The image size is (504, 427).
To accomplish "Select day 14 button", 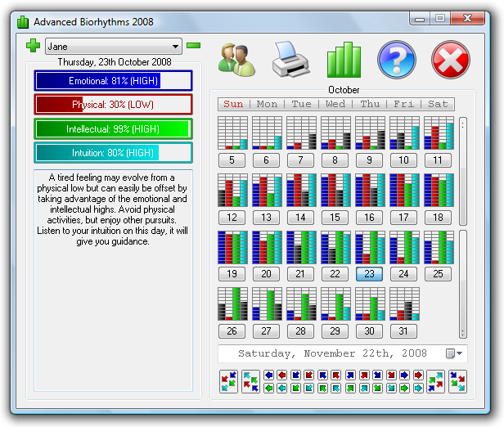I will [300, 218].
